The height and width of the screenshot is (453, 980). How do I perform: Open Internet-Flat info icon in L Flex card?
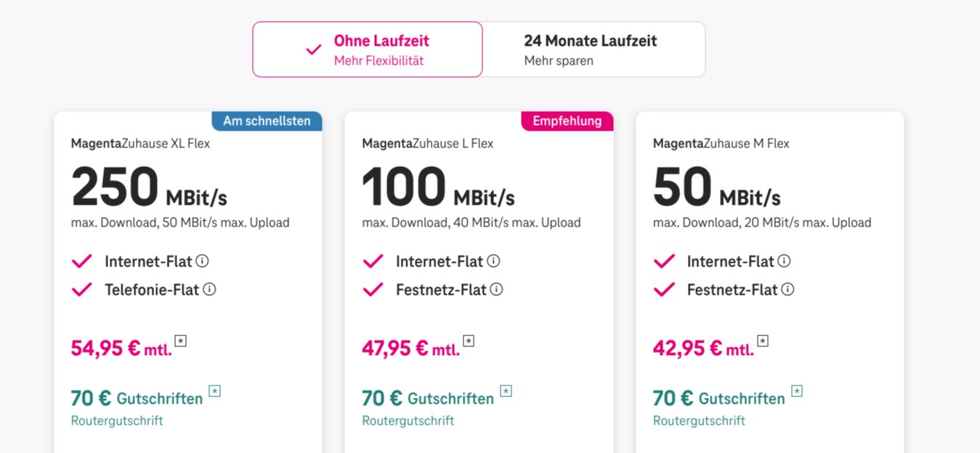point(493,261)
